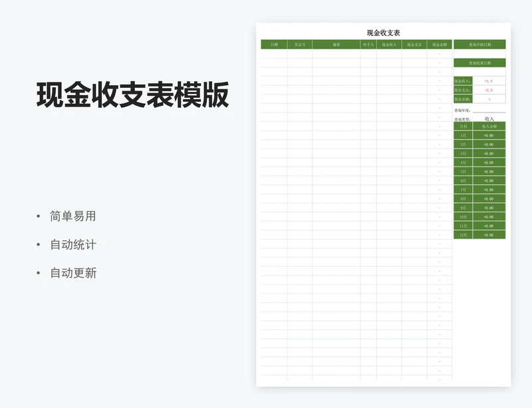Image resolution: width=532 pixels, height=408 pixels.
Task: Click the 查询年度: label
Action: 462,110
